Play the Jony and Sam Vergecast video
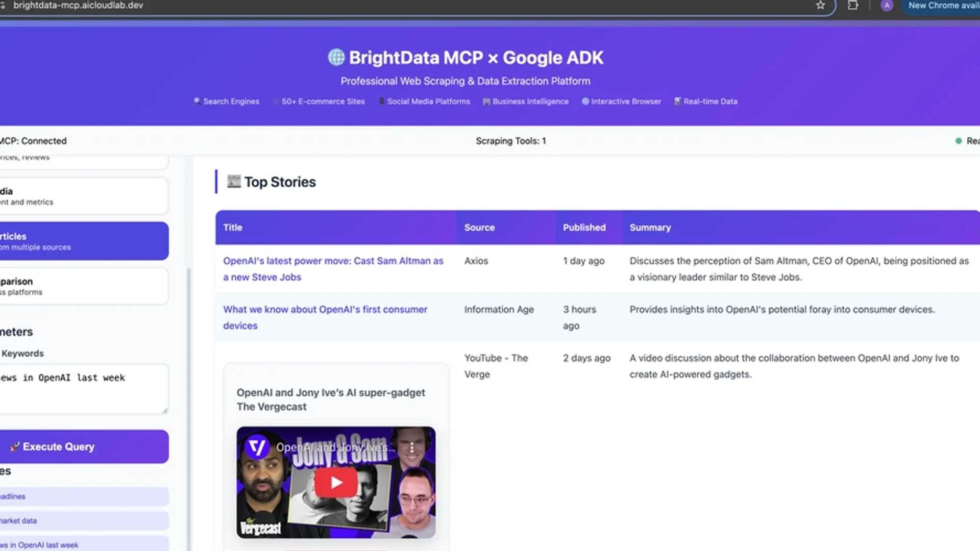The image size is (980, 551). click(x=335, y=482)
